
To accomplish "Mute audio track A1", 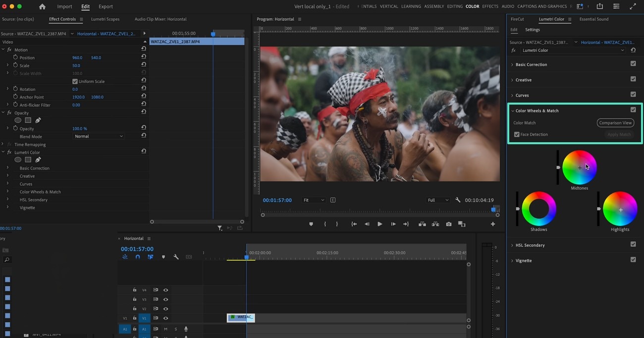I will (165, 329).
